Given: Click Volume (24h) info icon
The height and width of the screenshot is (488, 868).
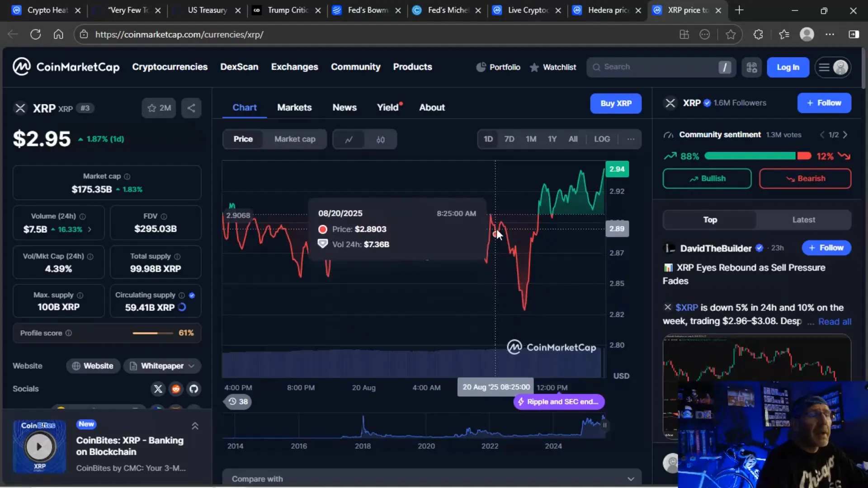Looking at the screenshot, I should 83,216.
